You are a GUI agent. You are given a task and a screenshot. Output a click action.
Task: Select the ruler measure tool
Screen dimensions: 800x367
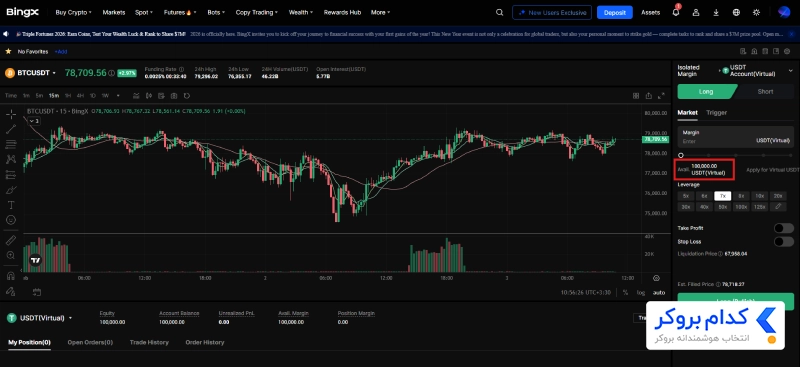click(11, 240)
